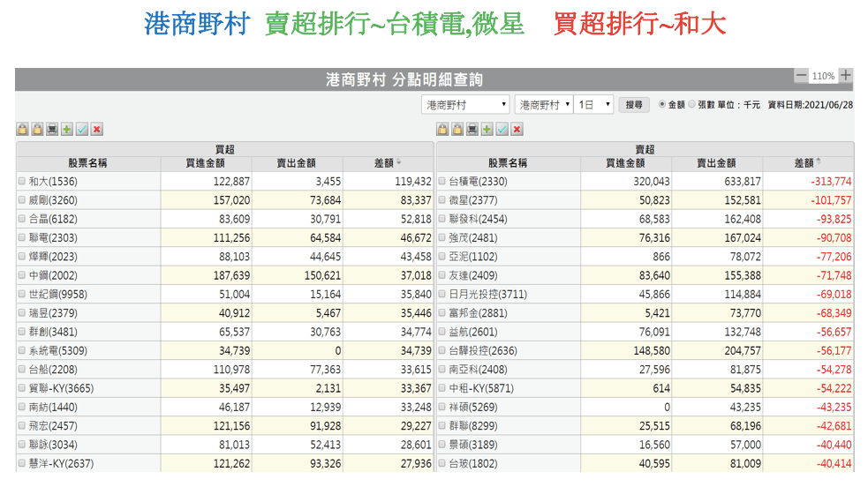The height and width of the screenshot is (487, 868).
Task: Sort 賣超 table by 賣出金額 column header
Action: pyautogui.click(x=716, y=163)
